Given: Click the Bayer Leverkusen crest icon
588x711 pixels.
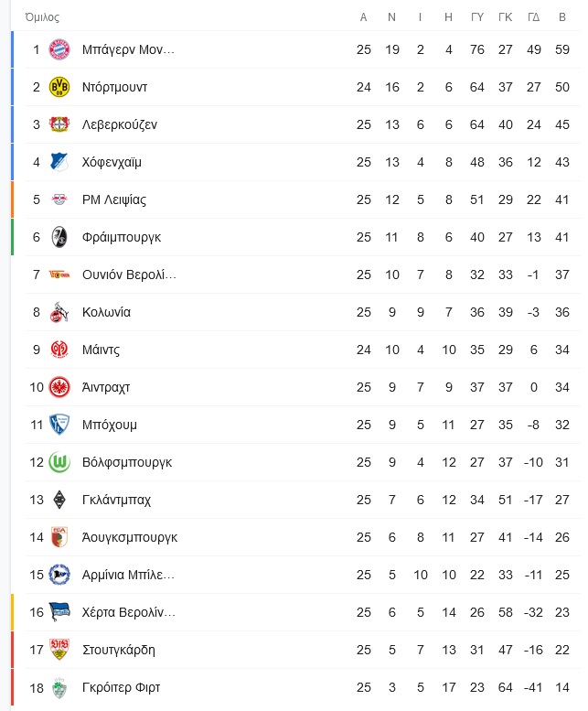Looking at the screenshot, I should coord(59,124).
